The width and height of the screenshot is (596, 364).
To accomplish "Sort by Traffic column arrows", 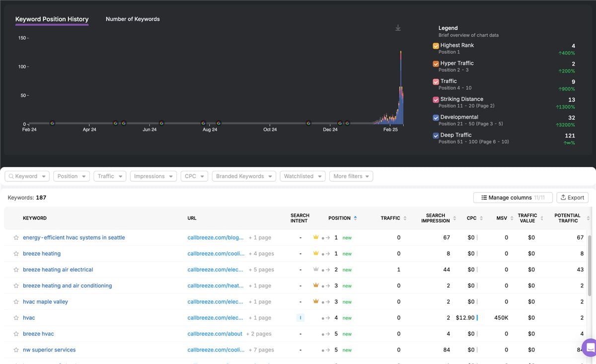I will pyautogui.click(x=405, y=218).
